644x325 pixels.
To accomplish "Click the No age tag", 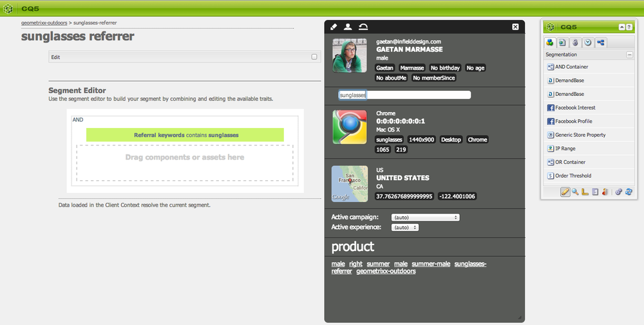I will [476, 68].
